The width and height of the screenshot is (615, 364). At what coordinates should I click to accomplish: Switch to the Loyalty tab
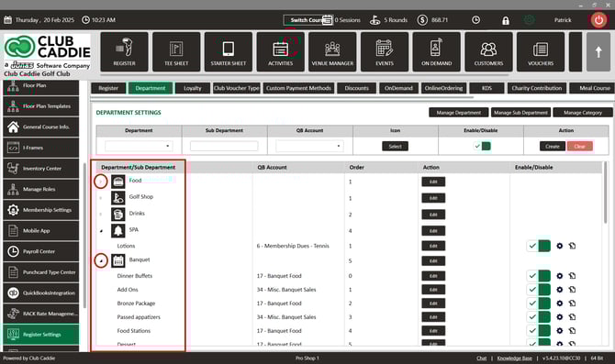(192, 88)
